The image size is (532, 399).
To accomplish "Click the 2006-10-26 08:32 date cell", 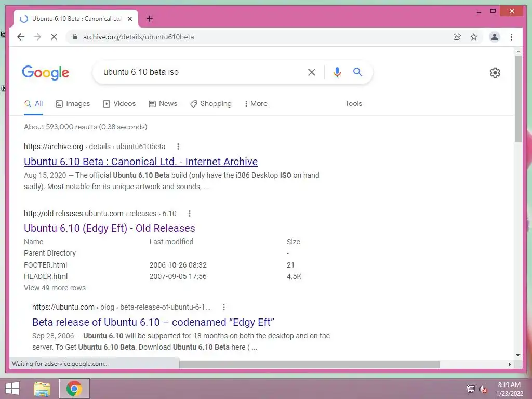I will coord(178,265).
